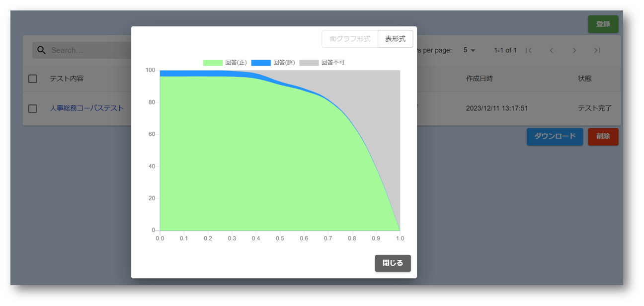Click previous page chevron icon

tap(552, 50)
